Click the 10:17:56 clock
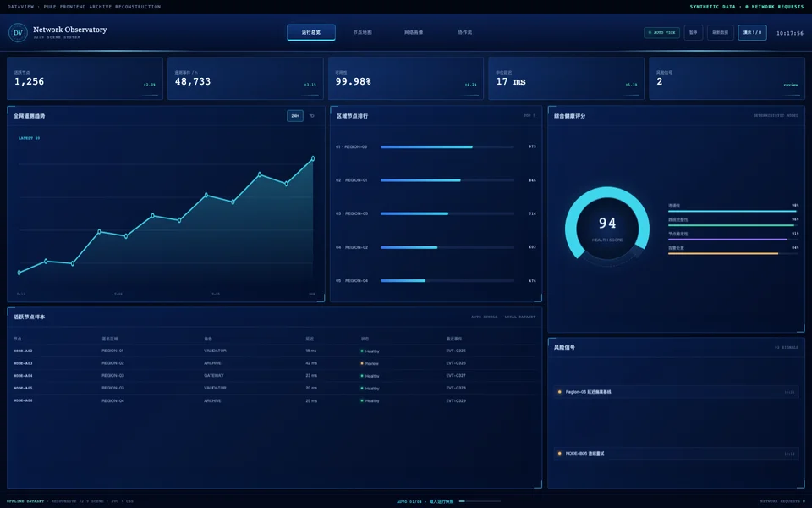Image resolution: width=812 pixels, height=508 pixels. coord(790,33)
